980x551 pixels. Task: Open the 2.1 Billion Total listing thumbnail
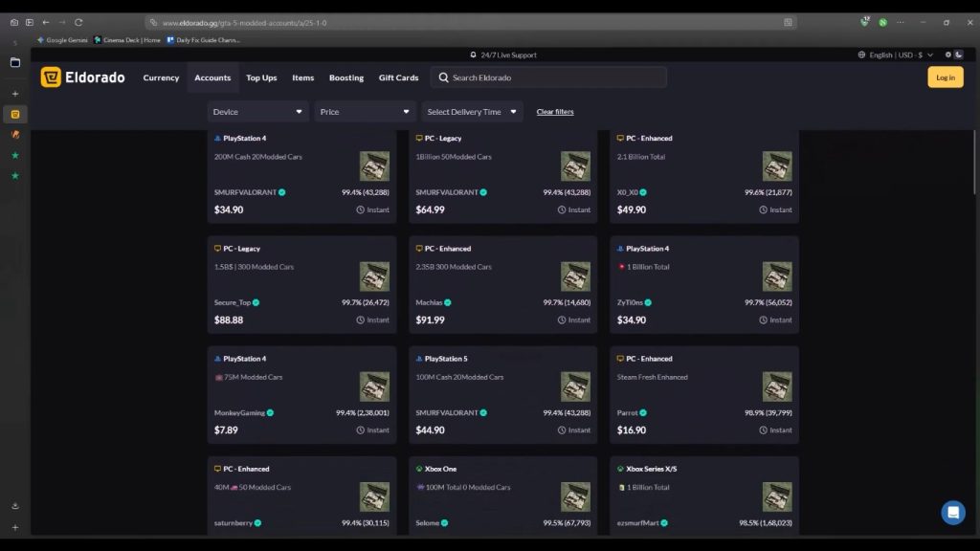pyautogui.click(x=777, y=166)
